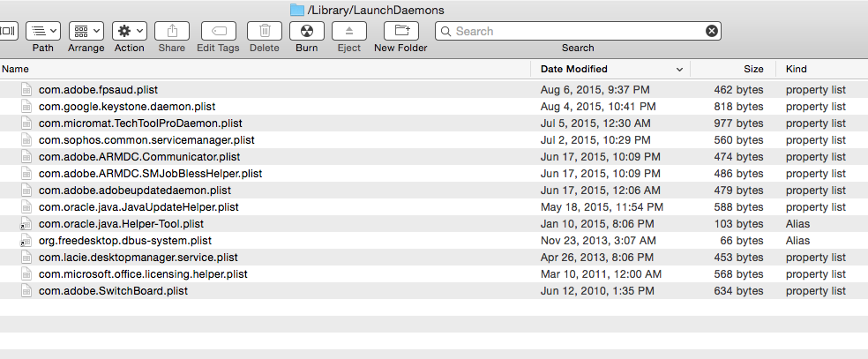
Task: Click date Jun 12, 2010, 1:35 PM
Action: click(597, 291)
